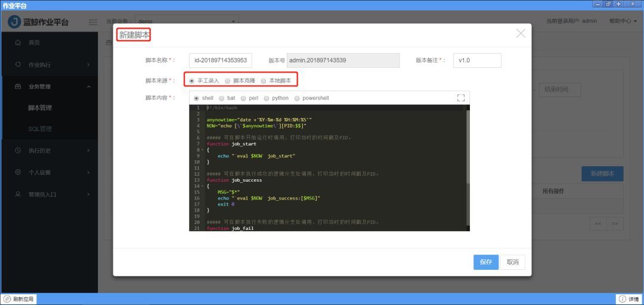
Task: Click the 版本备注 input field
Action: click(x=477, y=60)
